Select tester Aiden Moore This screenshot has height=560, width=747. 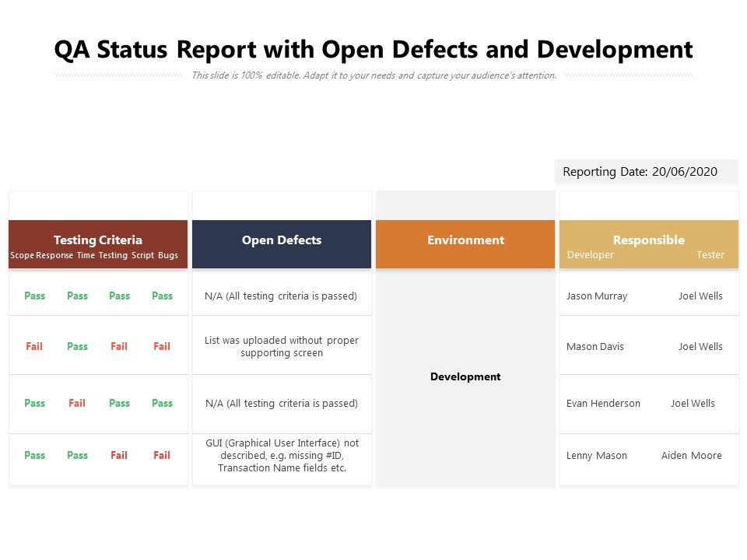[692, 455]
